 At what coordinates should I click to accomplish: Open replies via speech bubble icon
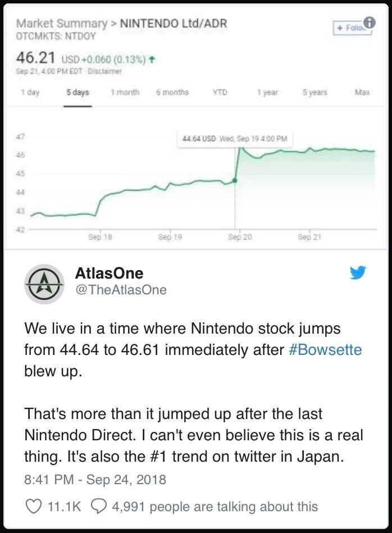point(98,506)
